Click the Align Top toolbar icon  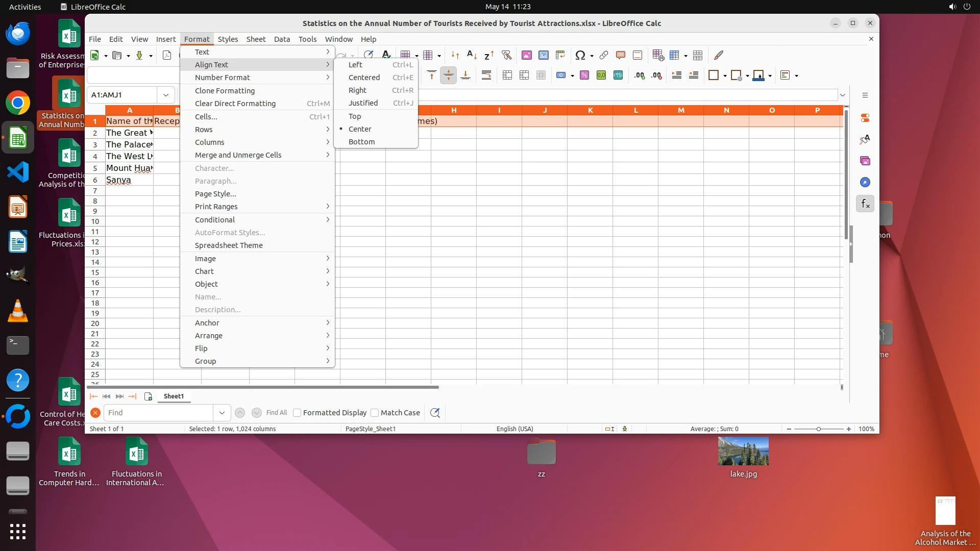[431, 76]
